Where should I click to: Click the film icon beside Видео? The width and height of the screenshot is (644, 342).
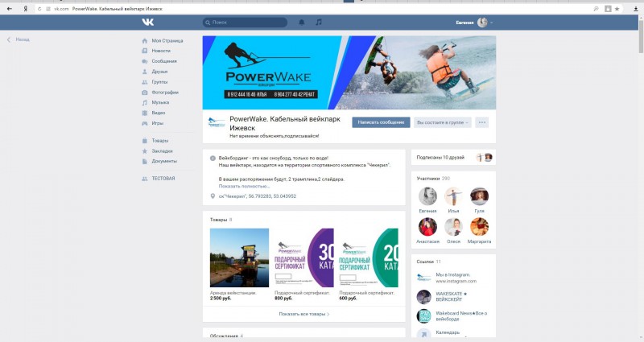(145, 113)
